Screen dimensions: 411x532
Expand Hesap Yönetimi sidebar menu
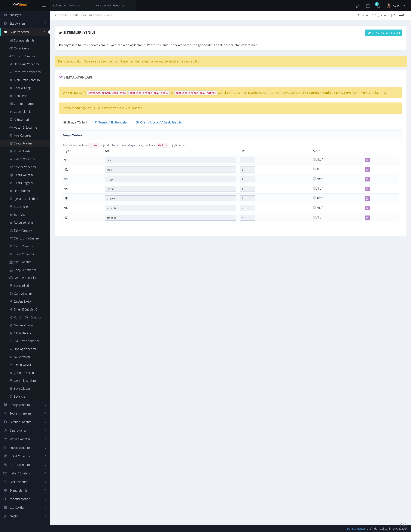[25, 405]
